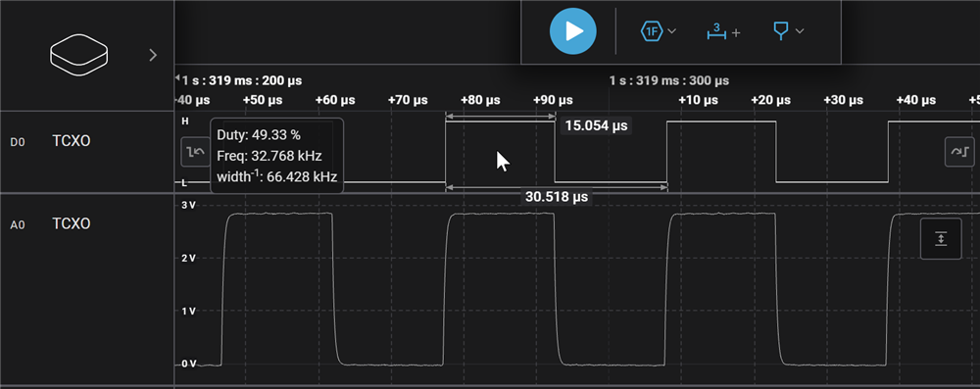Jump to next edge on D0
Viewport: 980px width, 389px height.
(x=959, y=152)
